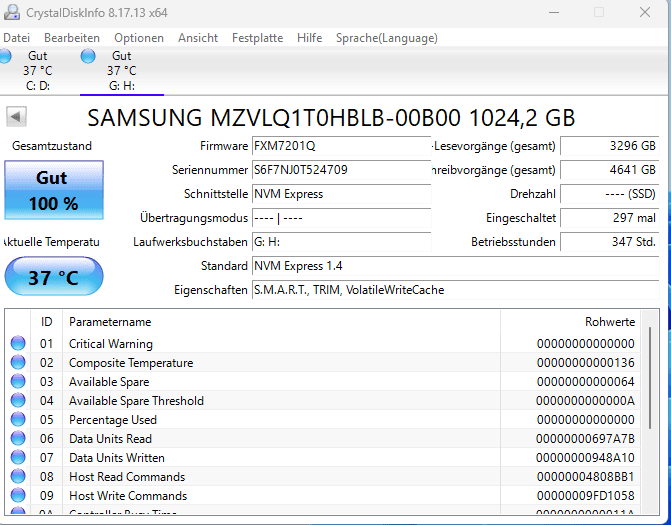Click status orb for Critical Warning
The height and width of the screenshot is (525, 671).
[x=18, y=343]
